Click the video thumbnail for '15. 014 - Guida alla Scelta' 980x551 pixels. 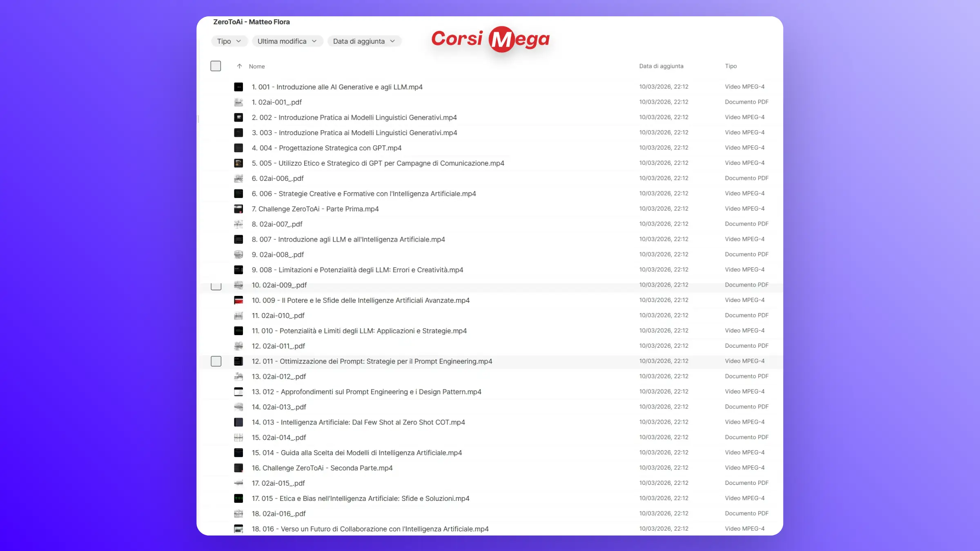coord(238,453)
